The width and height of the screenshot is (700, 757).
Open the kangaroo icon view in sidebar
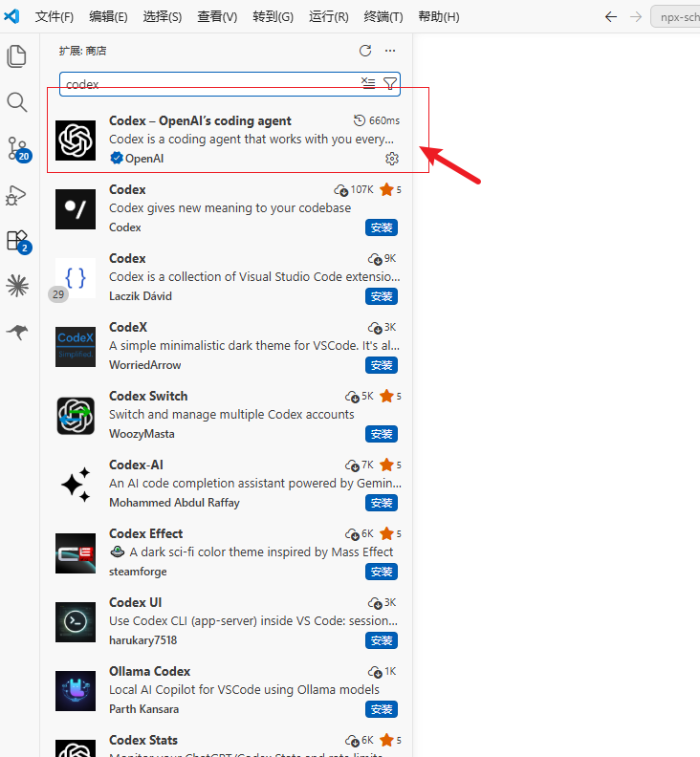tap(17, 333)
